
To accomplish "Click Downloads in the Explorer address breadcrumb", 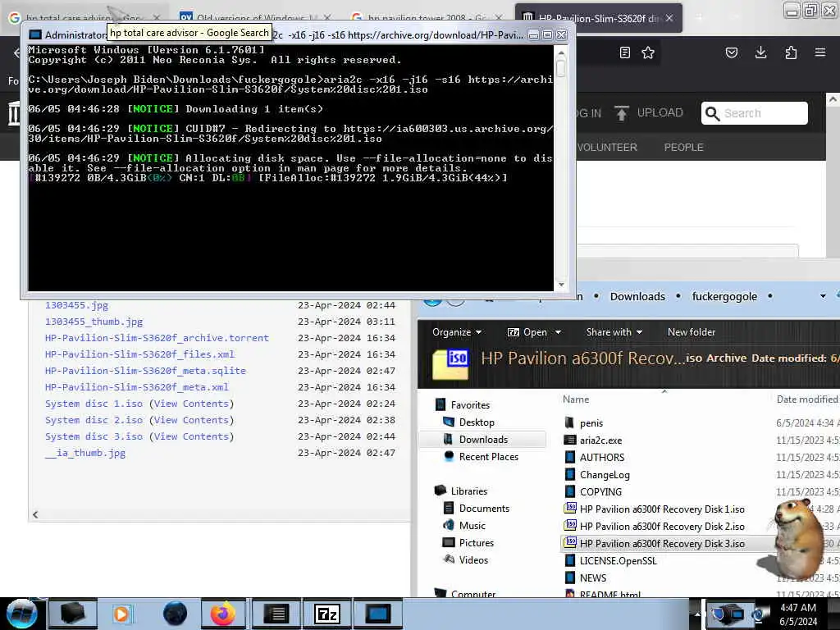I will [x=637, y=297].
